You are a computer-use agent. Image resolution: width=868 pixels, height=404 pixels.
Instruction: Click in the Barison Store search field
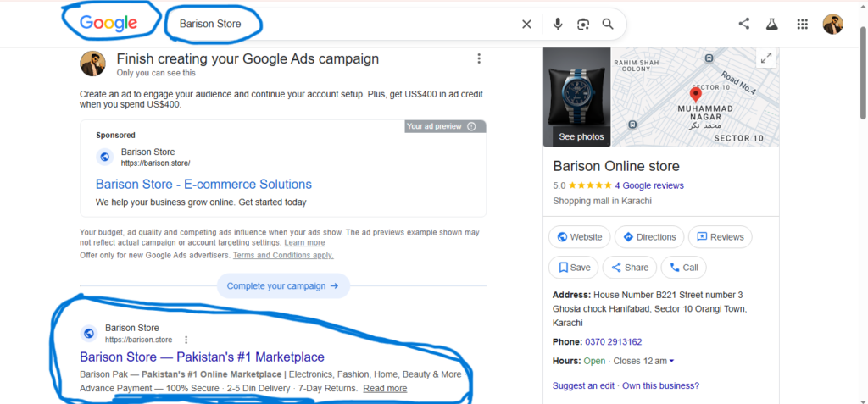344,25
